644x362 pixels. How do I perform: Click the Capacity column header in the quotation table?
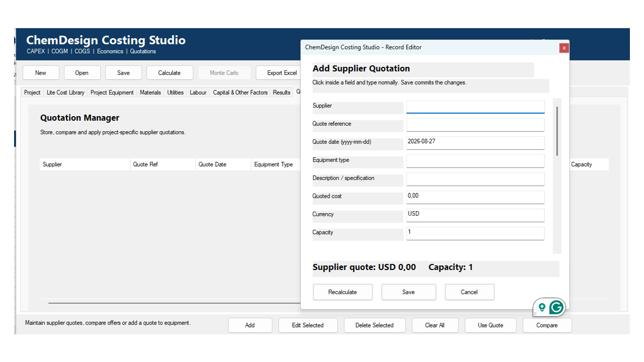[588, 164]
